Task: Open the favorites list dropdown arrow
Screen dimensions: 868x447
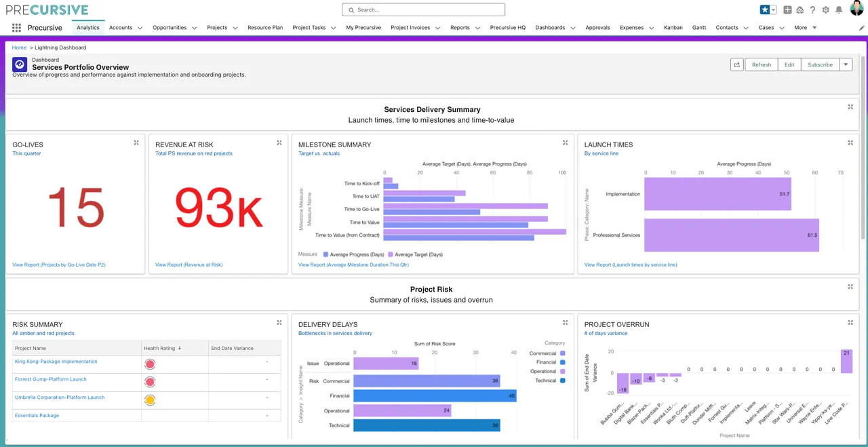Action: (x=774, y=9)
